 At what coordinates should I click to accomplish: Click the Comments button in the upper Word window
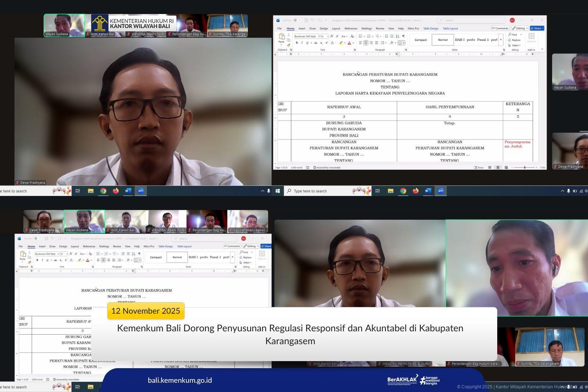tap(500, 28)
